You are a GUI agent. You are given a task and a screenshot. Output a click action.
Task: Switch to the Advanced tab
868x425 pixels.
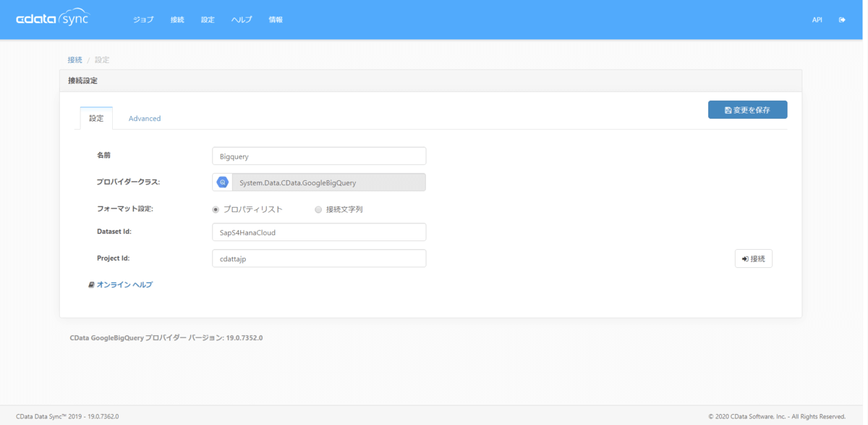(145, 118)
